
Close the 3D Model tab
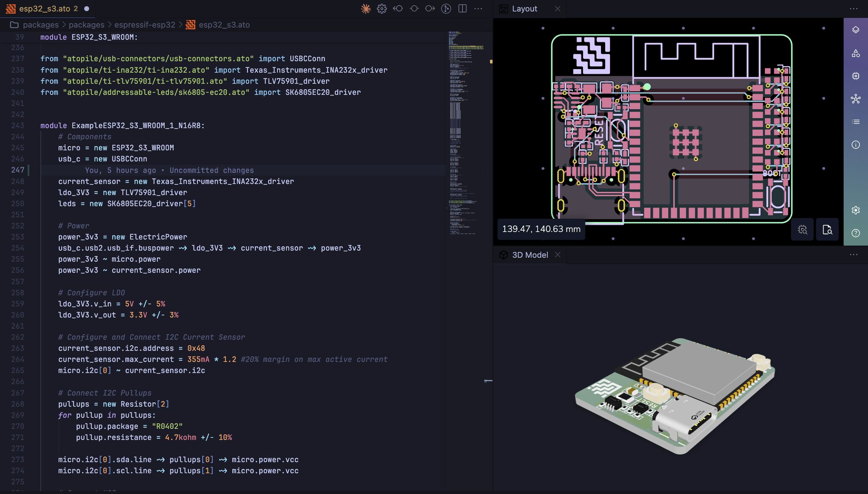[557, 254]
